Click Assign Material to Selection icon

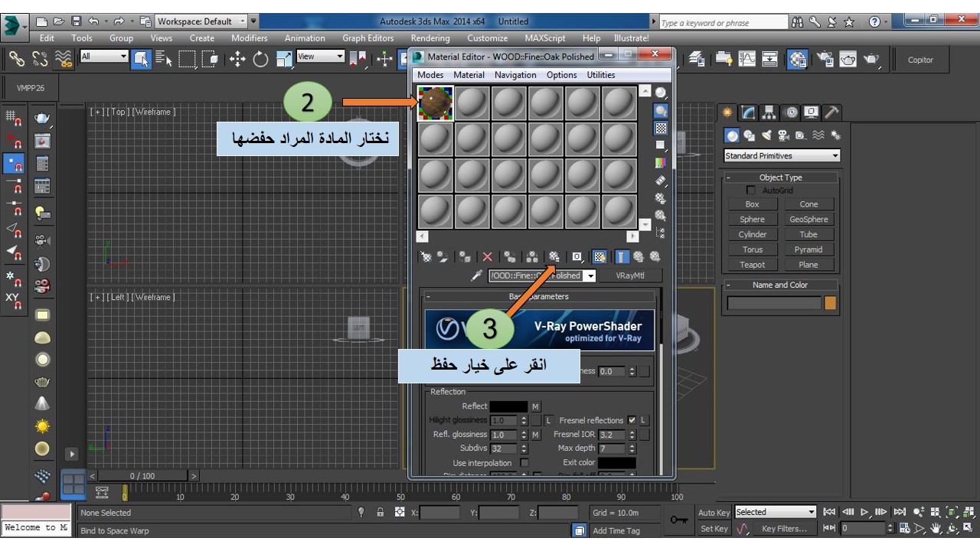pyautogui.click(x=465, y=257)
